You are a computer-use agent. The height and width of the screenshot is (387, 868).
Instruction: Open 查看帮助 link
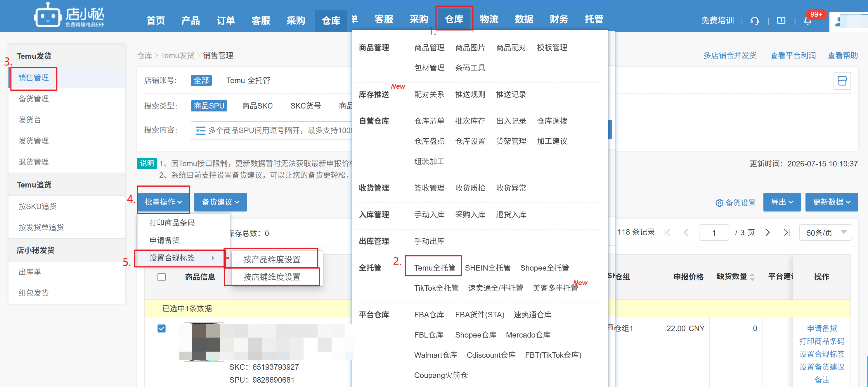[x=843, y=55]
